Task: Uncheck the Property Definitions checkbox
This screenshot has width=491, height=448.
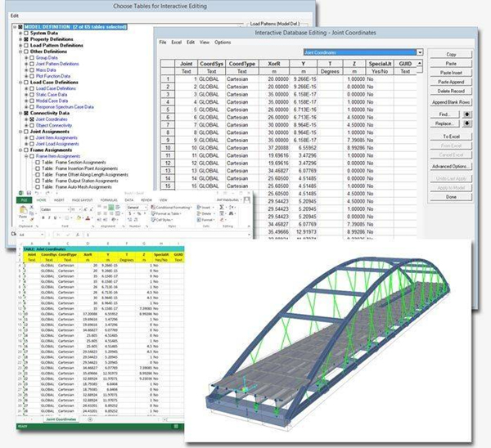Action: coord(26,39)
